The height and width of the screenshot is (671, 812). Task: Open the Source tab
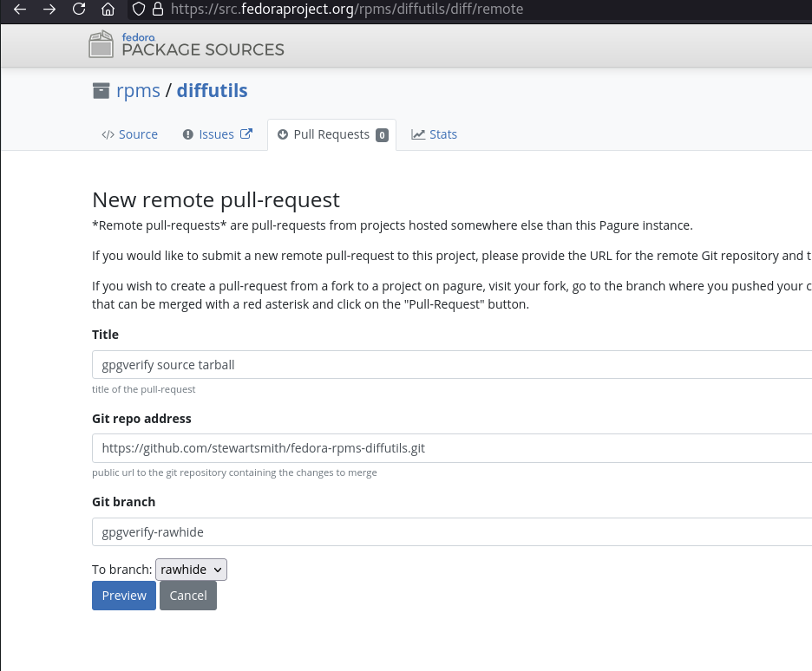click(129, 134)
